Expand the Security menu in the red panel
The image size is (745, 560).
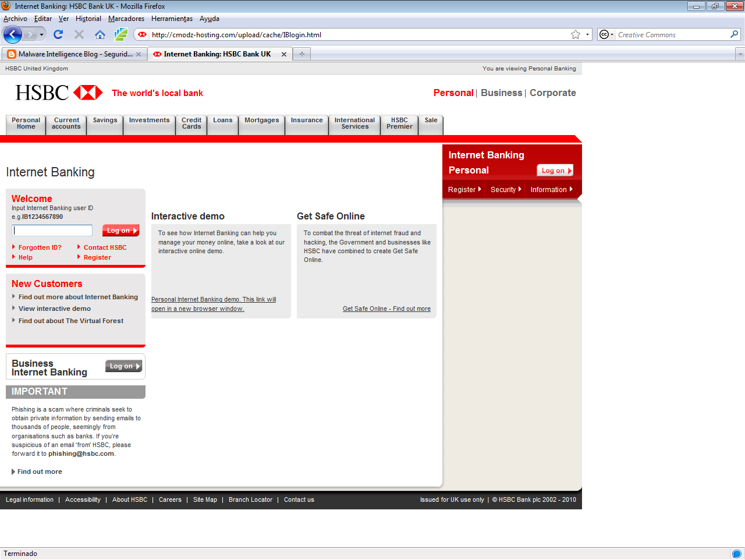[x=506, y=190]
